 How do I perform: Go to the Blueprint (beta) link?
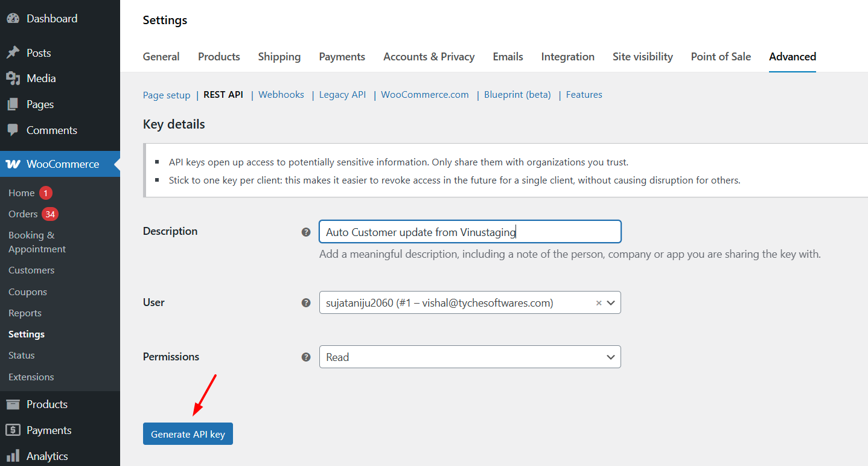pos(517,95)
